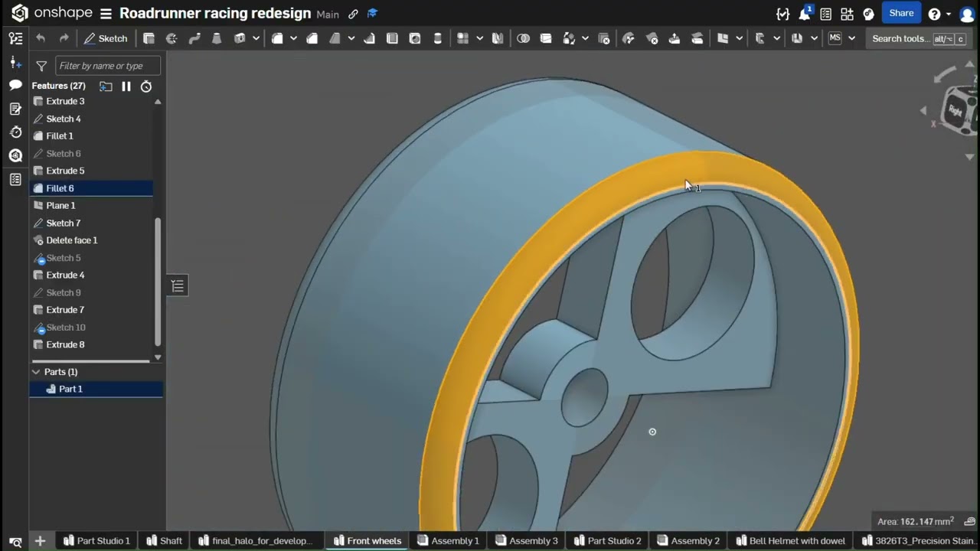Open the Linear pattern dropdown arrow
This screenshot has width=980, height=551.
pos(479,38)
